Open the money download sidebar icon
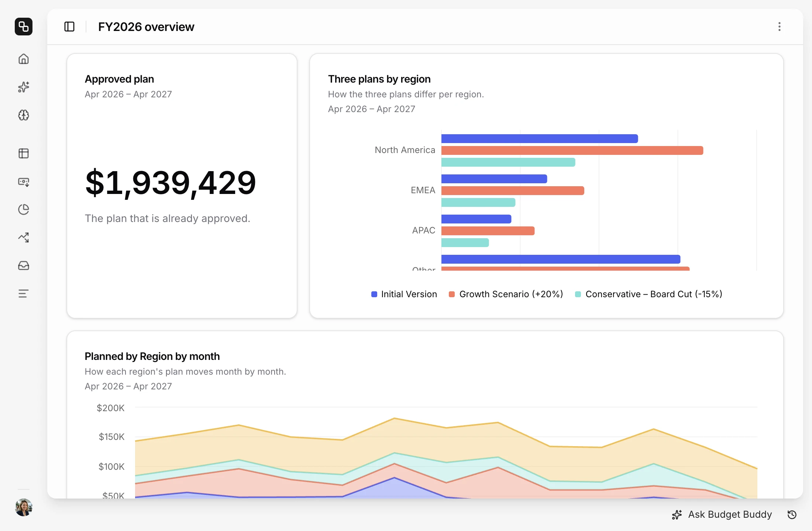This screenshot has height=531, width=812. (x=24, y=181)
